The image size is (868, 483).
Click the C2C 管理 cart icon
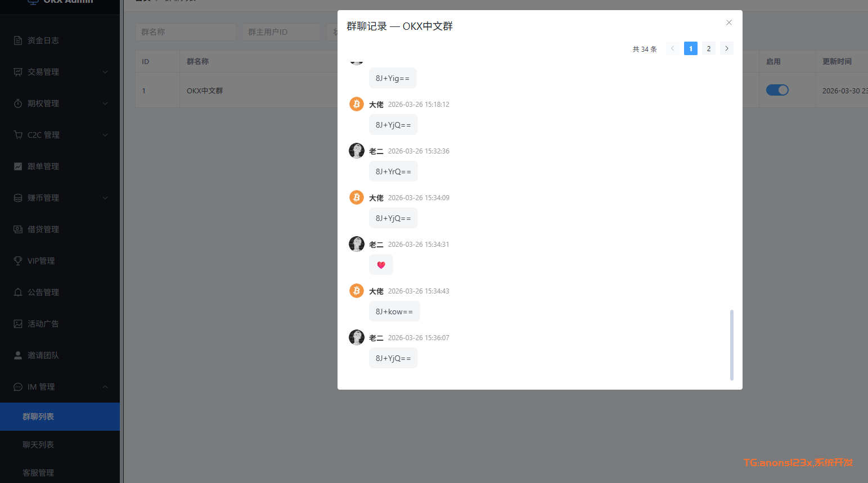pos(18,135)
